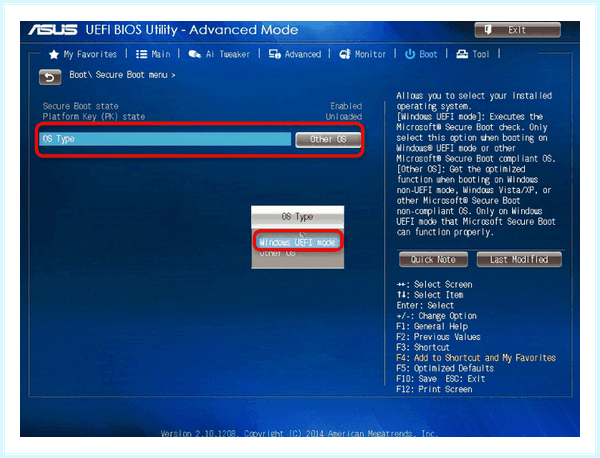Click the 'F12: Print Screen' hint
Screen dimensions: 600x458
click(434, 390)
